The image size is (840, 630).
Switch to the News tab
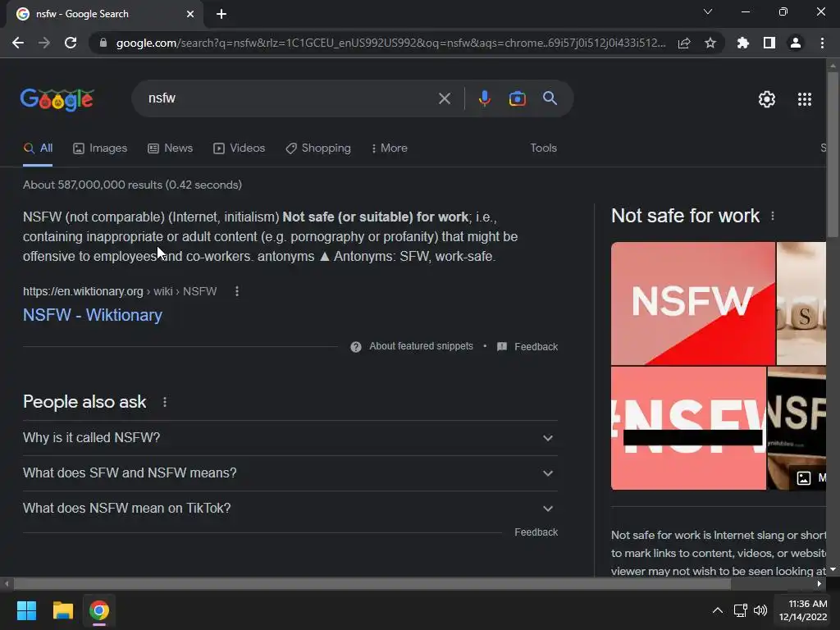coord(171,148)
